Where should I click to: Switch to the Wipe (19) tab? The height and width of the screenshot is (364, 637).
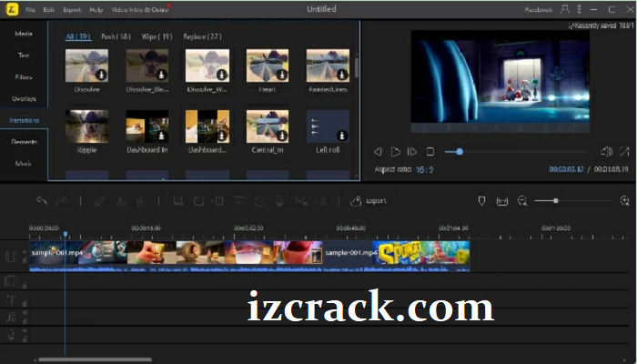157,36
